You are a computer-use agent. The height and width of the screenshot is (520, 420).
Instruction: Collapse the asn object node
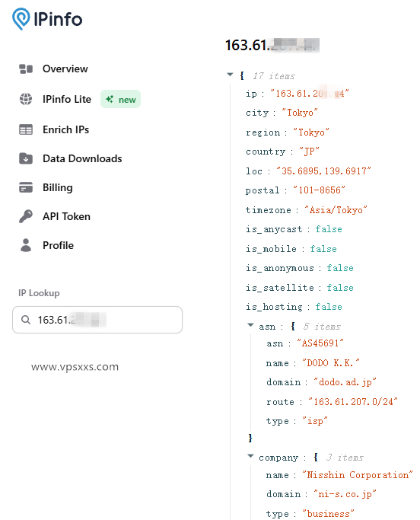pyautogui.click(x=250, y=325)
